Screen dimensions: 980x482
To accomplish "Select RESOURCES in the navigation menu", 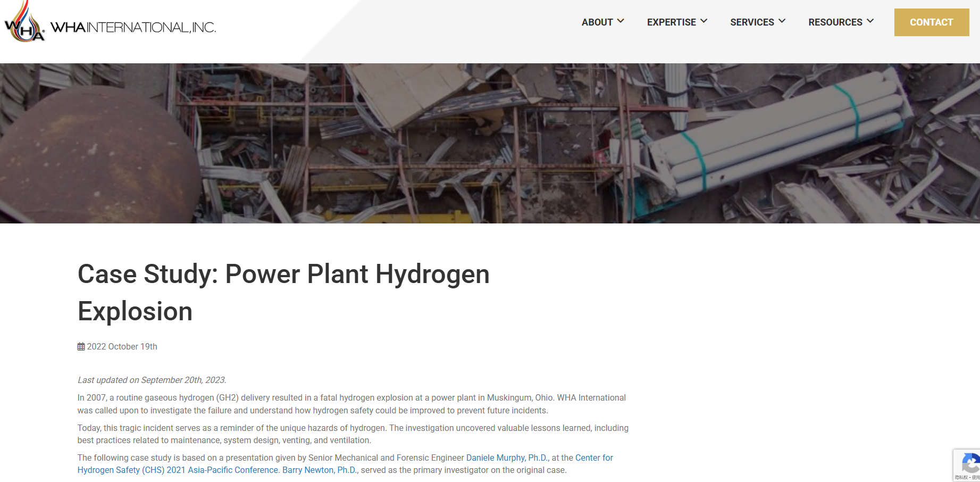I will coord(835,22).
